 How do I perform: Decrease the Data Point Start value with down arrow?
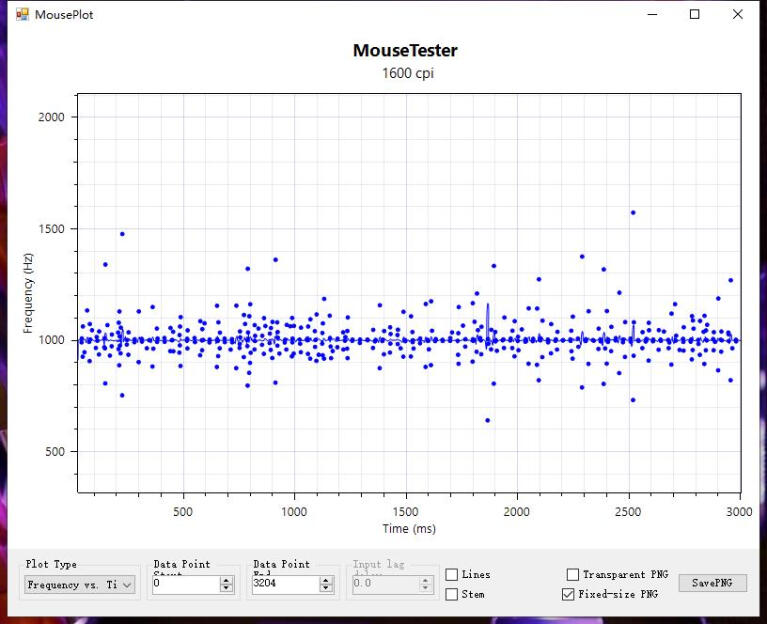(227, 589)
